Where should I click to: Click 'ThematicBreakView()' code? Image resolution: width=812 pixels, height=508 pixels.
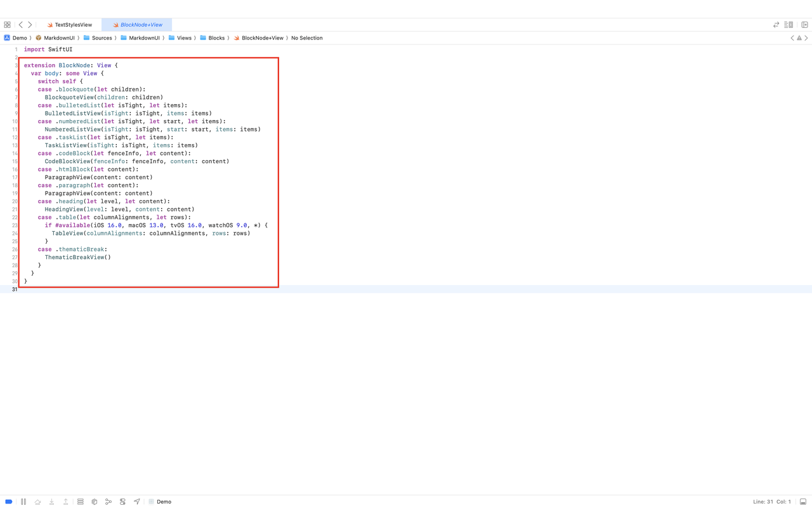coord(78,258)
